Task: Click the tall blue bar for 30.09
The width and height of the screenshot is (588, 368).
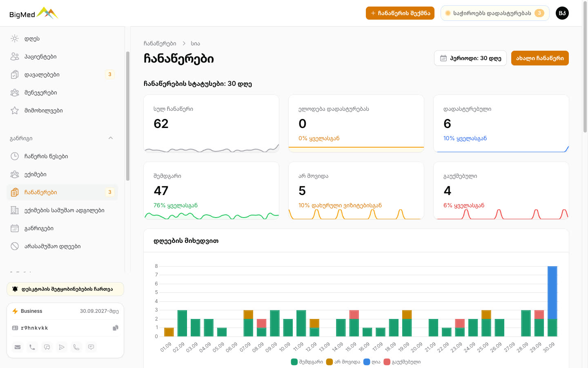Action: coord(552,292)
